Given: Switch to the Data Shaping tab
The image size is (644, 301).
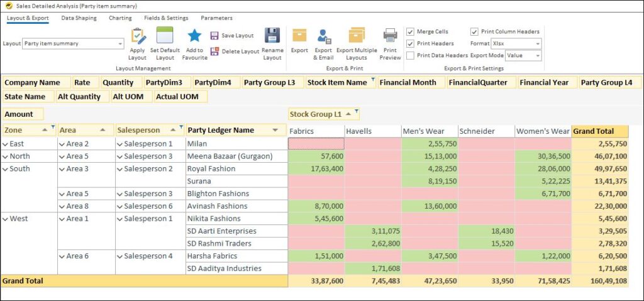Looking at the screenshot, I should [79, 18].
